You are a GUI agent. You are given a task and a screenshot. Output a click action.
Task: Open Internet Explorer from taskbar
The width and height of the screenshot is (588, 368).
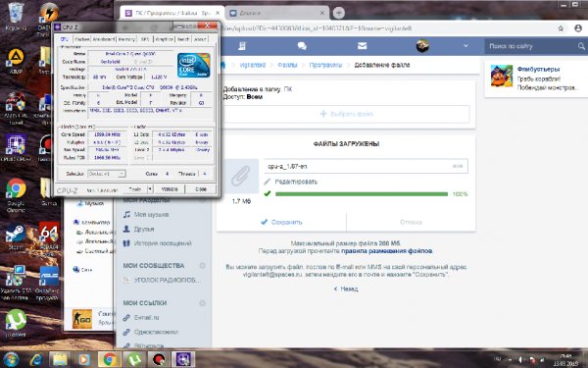(36, 359)
